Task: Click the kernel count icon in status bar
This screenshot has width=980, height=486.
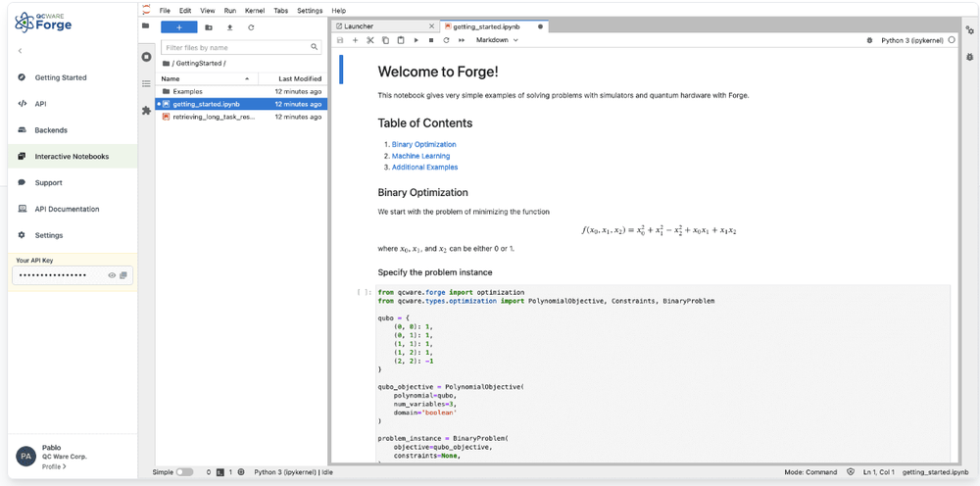Action: coord(241,472)
